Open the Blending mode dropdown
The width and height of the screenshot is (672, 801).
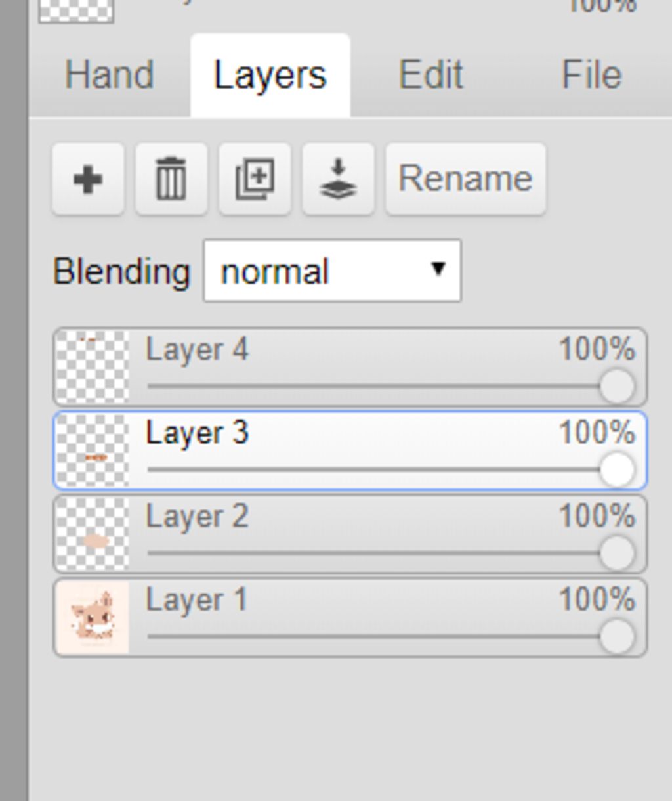tap(332, 271)
